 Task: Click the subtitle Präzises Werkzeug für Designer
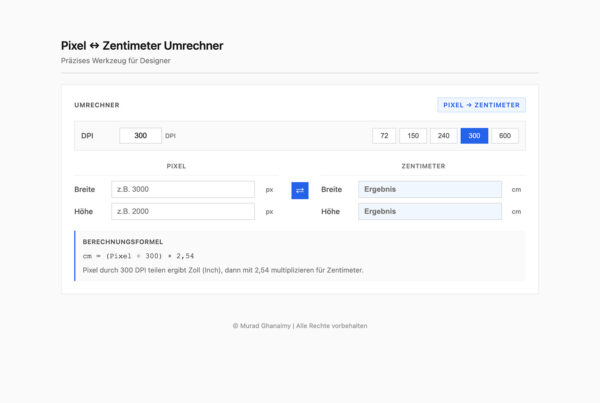pyautogui.click(x=116, y=61)
